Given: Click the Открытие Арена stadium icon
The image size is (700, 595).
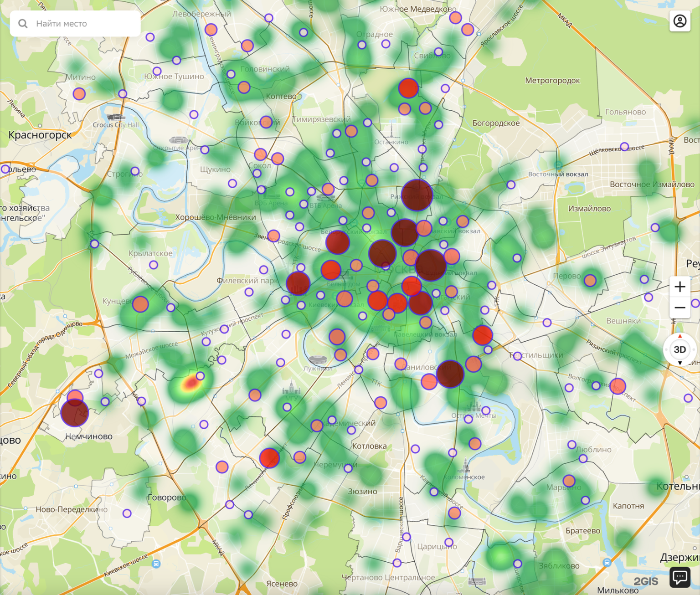Looking at the screenshot, I should point(178,140).
